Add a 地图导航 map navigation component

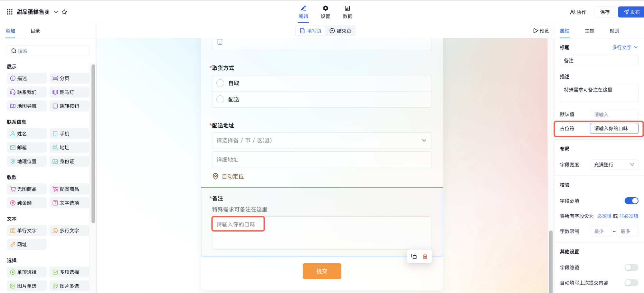(x=27, y=106)
